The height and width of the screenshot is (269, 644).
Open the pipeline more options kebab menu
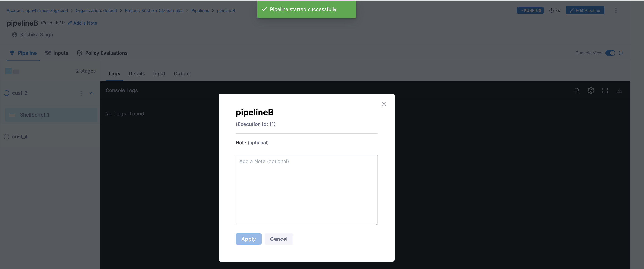click(x=616, y=10)
